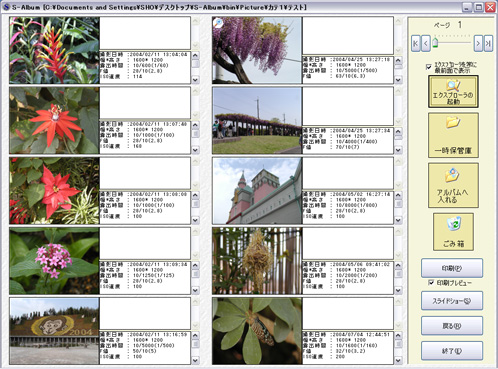
Task: Click the comment box beside the wisteria tree photo
Action: click(348, 36)
